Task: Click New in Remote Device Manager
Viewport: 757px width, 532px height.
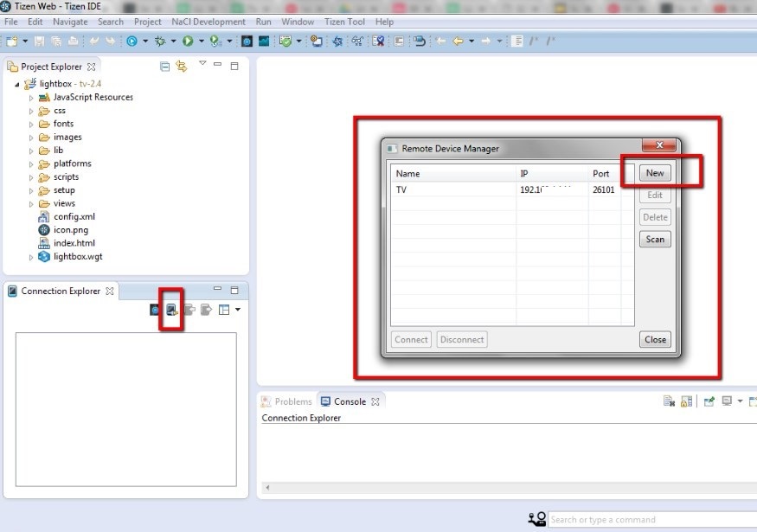Action: coord(655,173)
